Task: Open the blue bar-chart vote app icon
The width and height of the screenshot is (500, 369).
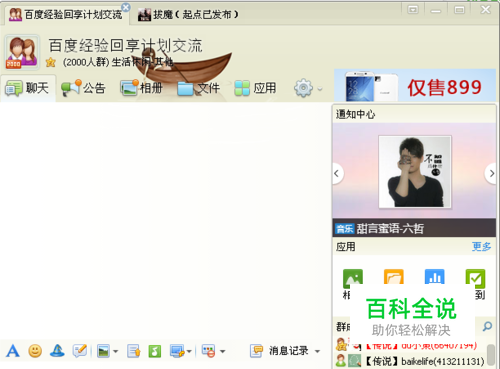Action: click(x=435, y=277)
